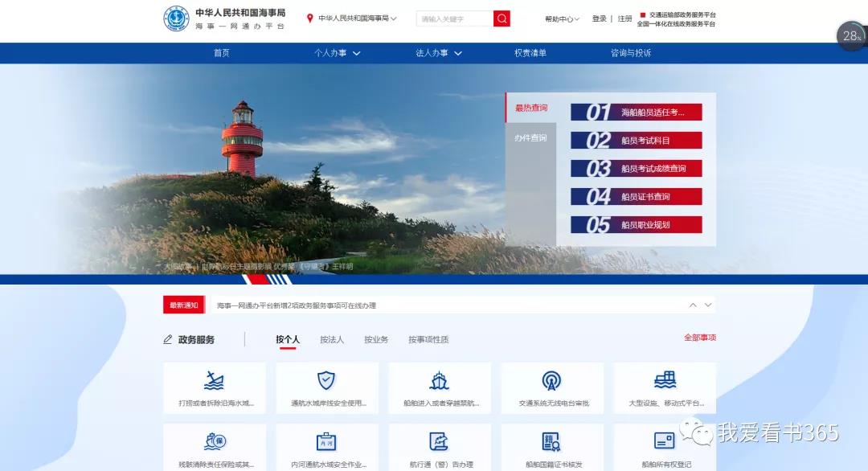
Task: Switch to the 按法人 tab
Action: pos(332,339)
